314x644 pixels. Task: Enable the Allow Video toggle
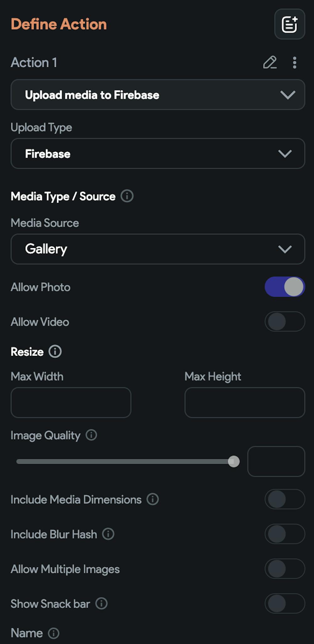(x=284, y=321)
